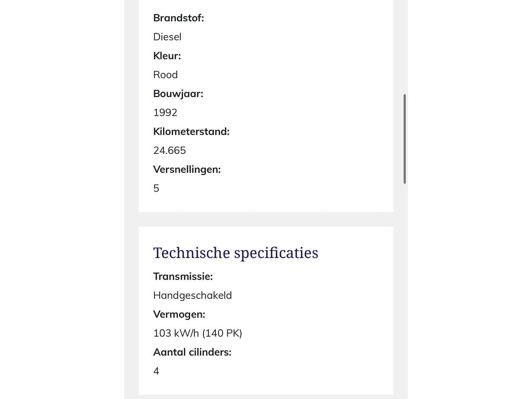The width and height of the screenshot is (532, 399).
Task: Click the Technische specificaties heading
Action: pyautogui.click(x=235, y=253)
